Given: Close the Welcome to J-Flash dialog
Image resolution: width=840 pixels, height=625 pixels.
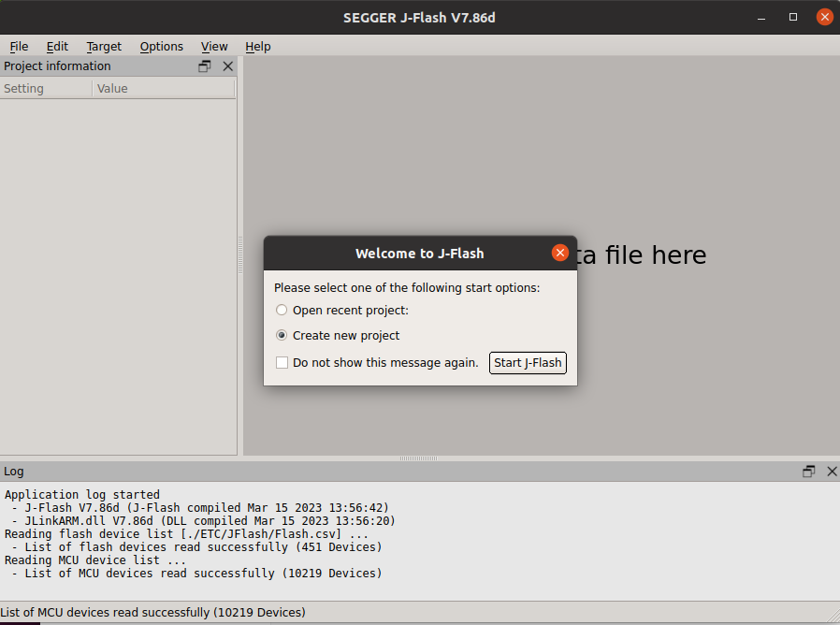Looking at the screenshot, I should pyautogui.click(x=559, y=253).
